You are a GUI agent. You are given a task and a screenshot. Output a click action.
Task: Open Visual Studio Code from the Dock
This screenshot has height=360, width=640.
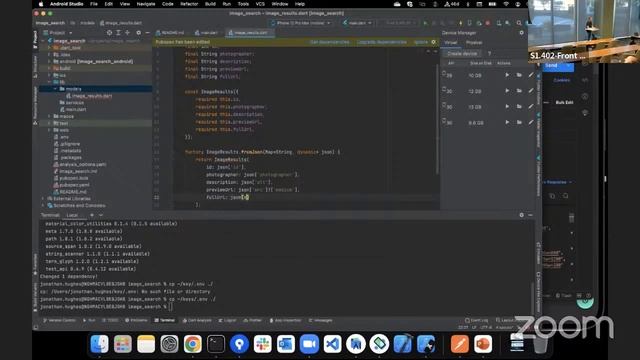coord(332,344)
